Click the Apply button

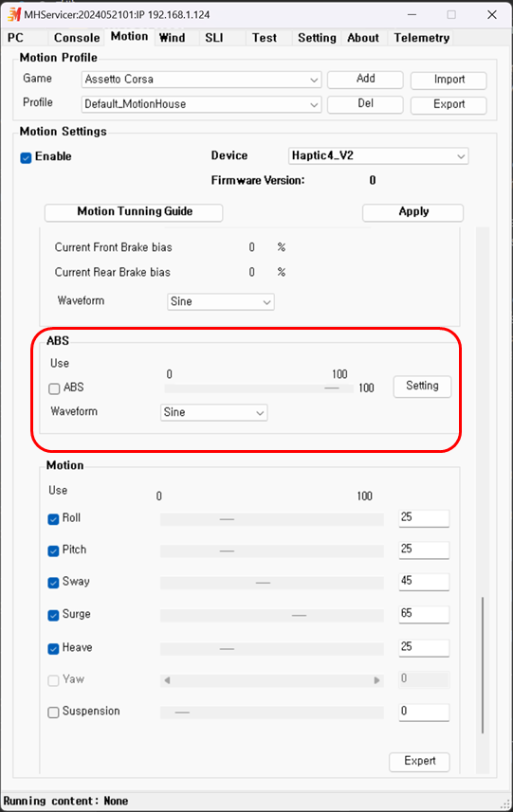413,212
